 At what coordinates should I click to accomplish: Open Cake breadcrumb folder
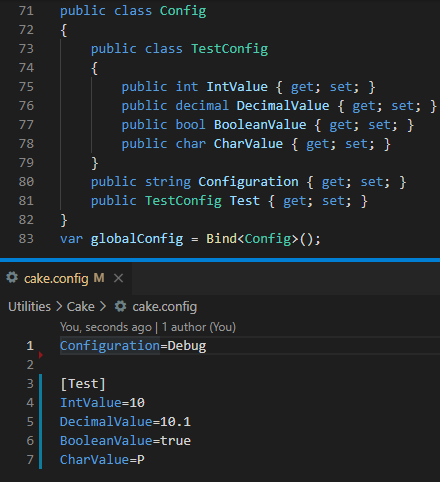point(81,307)
